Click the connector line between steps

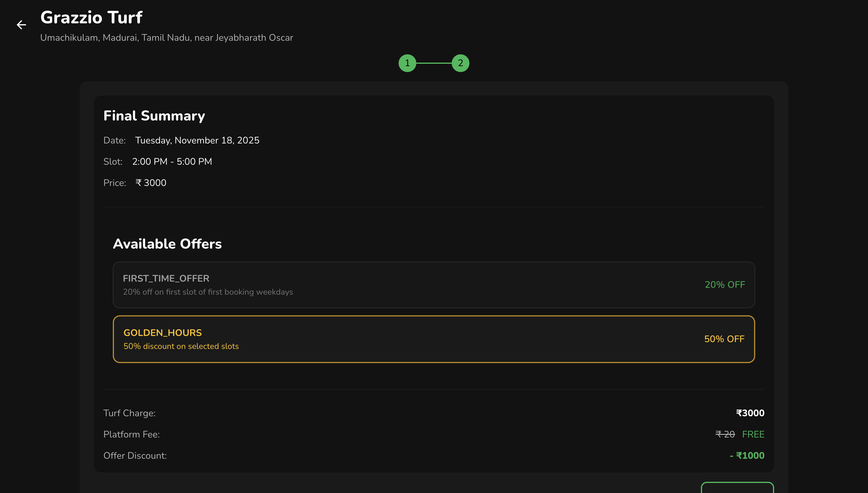click(434, 63)
